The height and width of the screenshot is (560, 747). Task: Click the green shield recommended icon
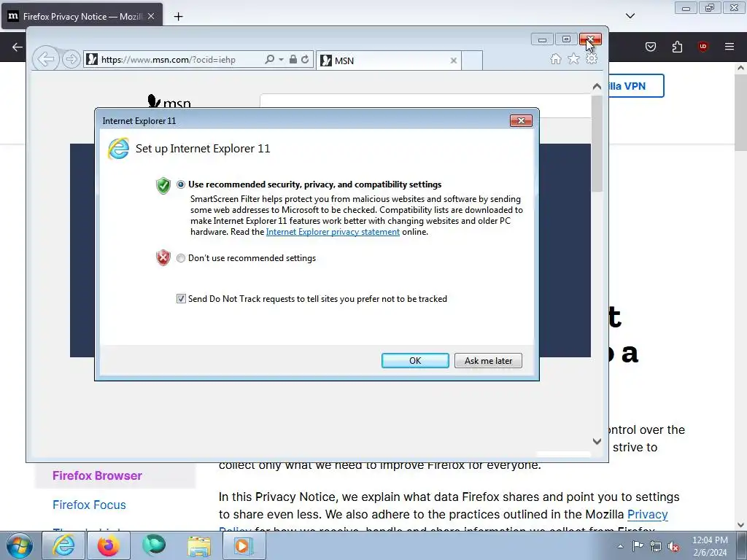click(x=163, y=186)
